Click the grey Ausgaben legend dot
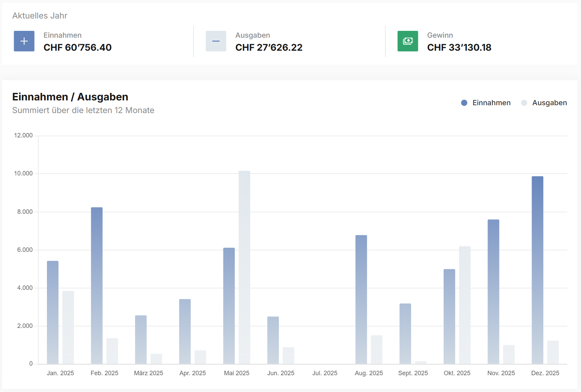 [524, 103]
